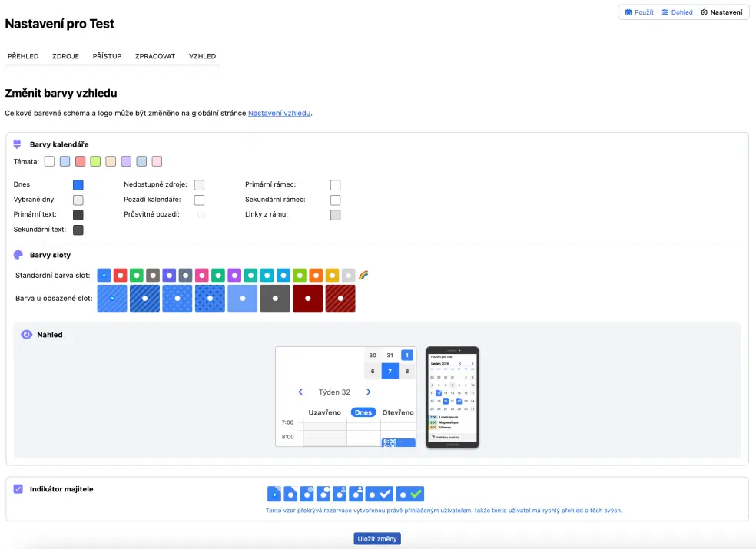Image resolution: width=756 pixels, height=549 pixels.
Task: Switch to Dohled in top bar
Action: pos(677,12)
